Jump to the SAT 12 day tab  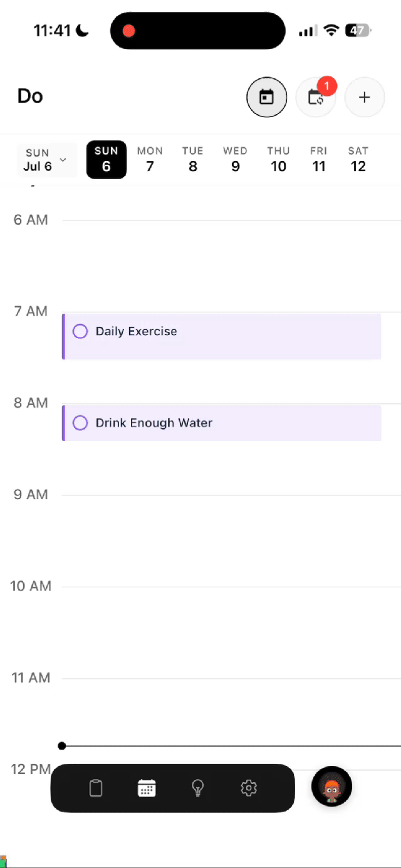[358, 160]
